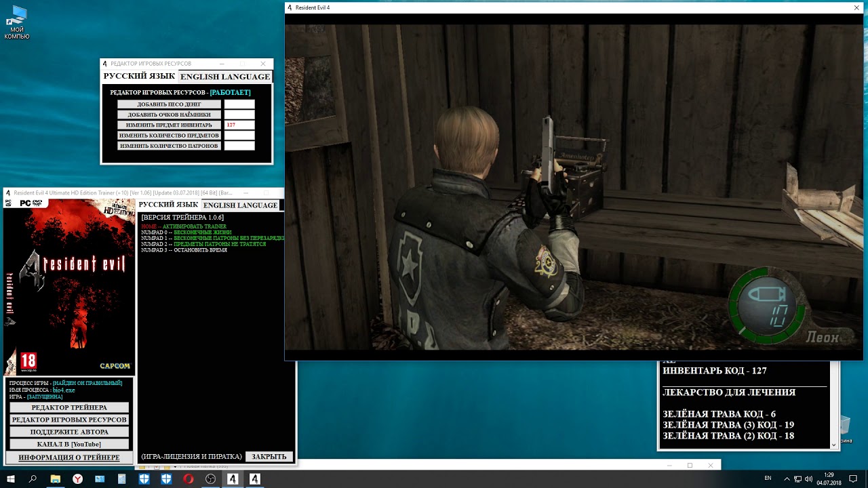Focus the mercenaries points input field
The width and height of the screenshot is (868, 488).
coord(239,115)
